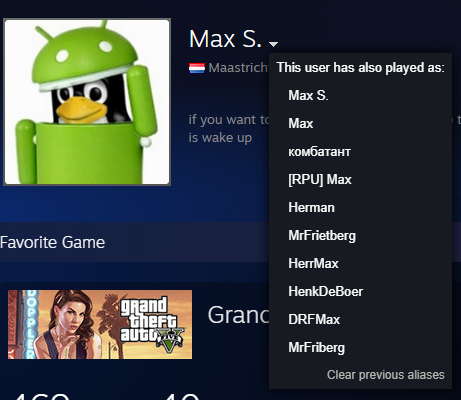This screenshot has width=461, height=400.
Task: Click the Max S. profile name
Action: coord(225,39)
